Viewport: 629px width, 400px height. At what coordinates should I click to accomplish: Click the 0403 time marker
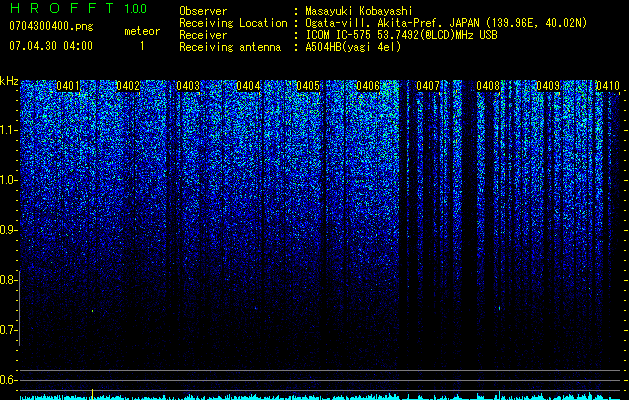188,86
